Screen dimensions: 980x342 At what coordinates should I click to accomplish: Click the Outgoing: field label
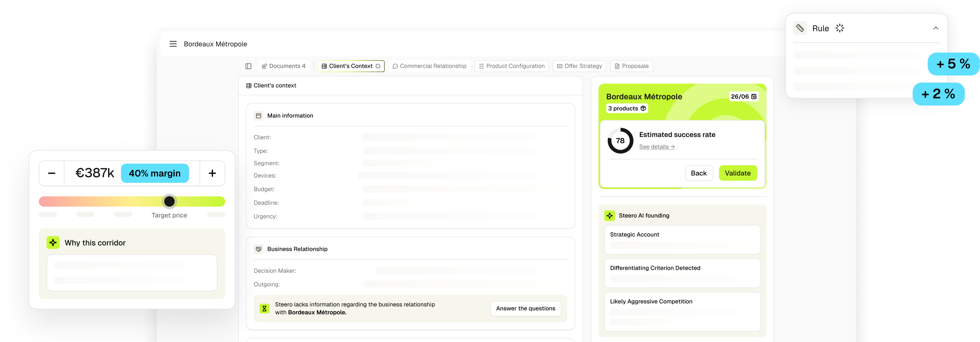[x=266, y=285]
